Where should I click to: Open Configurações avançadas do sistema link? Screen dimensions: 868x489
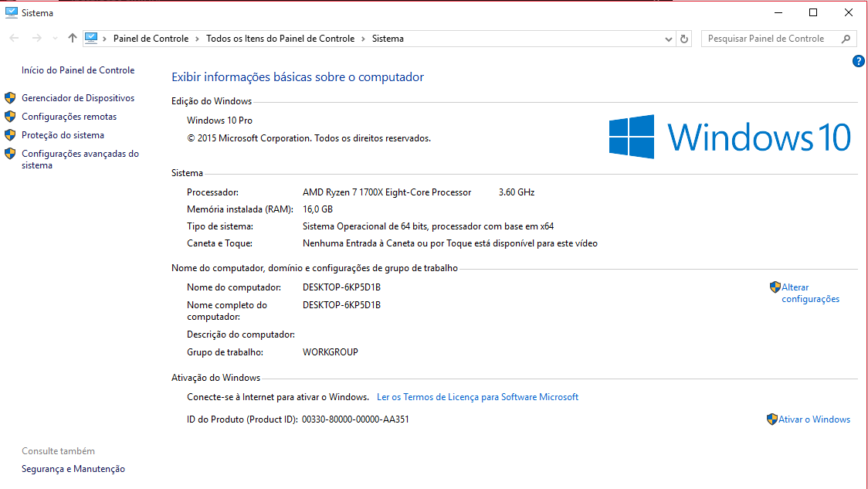click(x=80, y=159)
